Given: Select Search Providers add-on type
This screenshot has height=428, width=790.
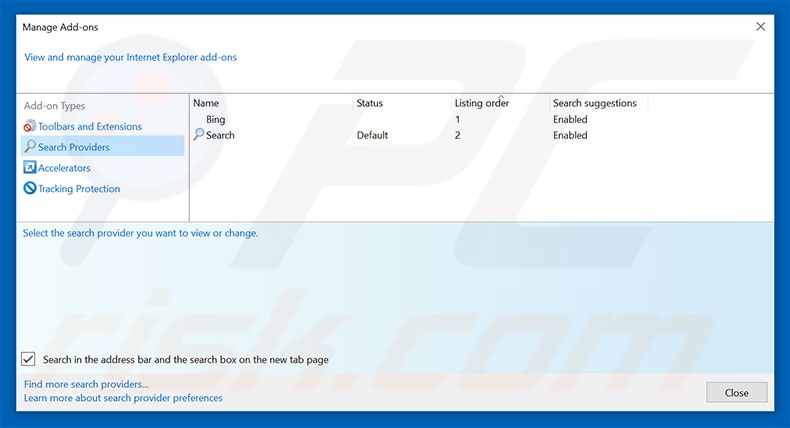Looking at the screenshot, I should (103, 147).
